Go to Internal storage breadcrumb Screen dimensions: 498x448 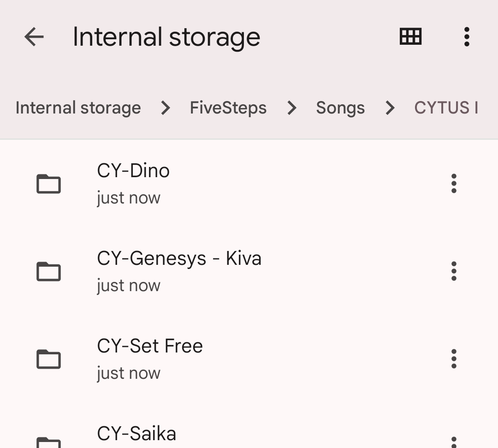[x=78, y=108]
